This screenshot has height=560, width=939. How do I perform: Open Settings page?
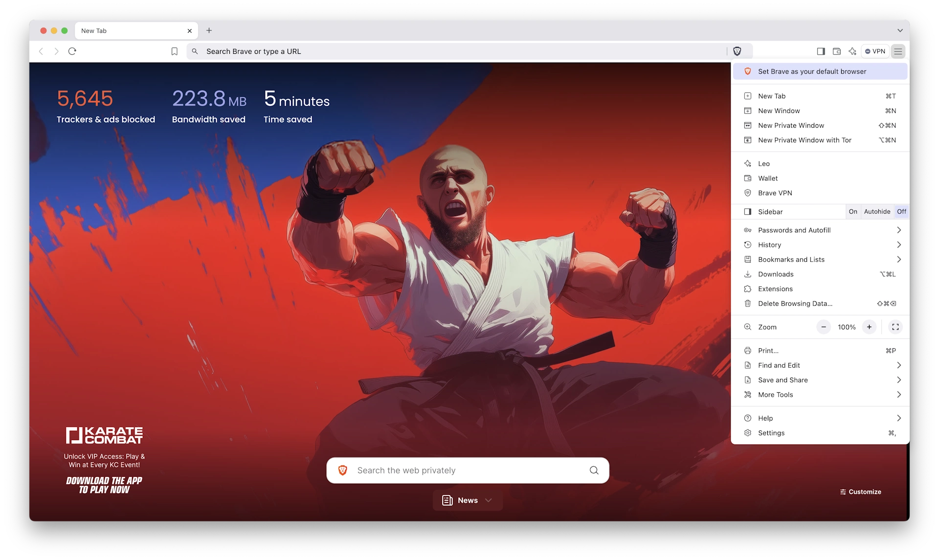coord(772,433)
